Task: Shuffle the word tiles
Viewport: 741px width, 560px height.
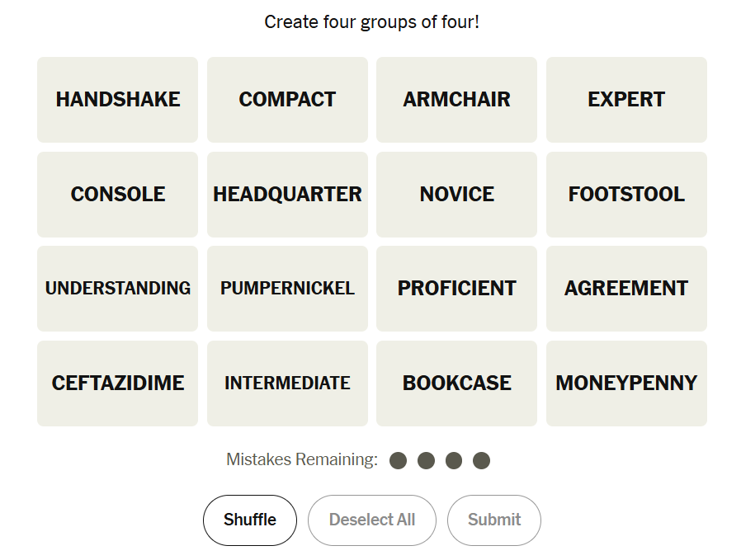Action: tap(250, 520)
